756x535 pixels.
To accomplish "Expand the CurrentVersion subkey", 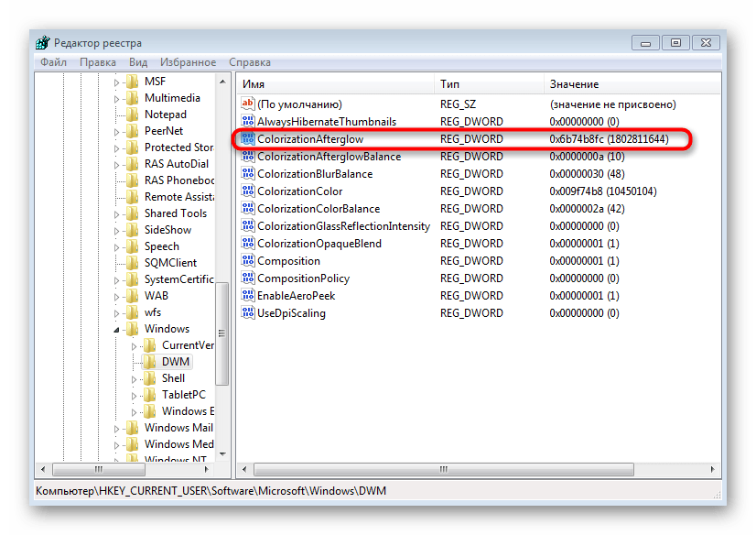I will point(134,346).
